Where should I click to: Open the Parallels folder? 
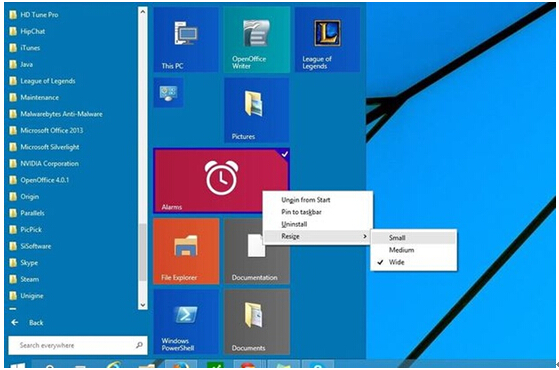coord(27,213)
